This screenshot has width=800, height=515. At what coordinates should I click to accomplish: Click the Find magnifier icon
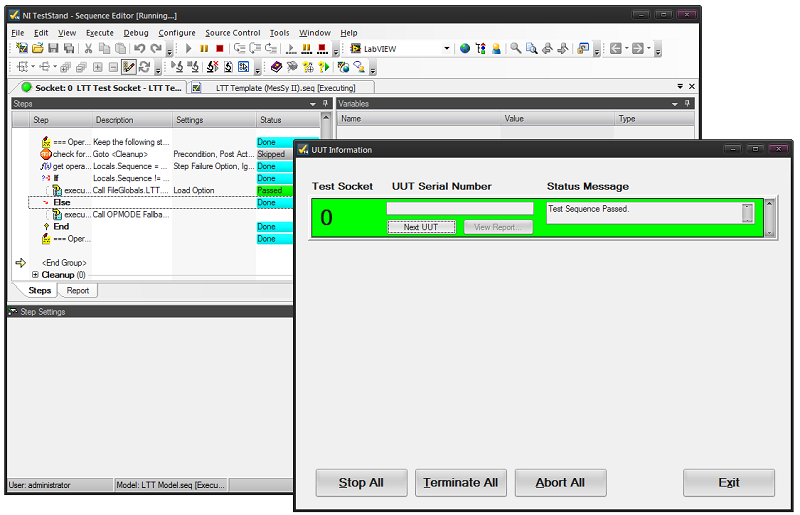(516, 48)
